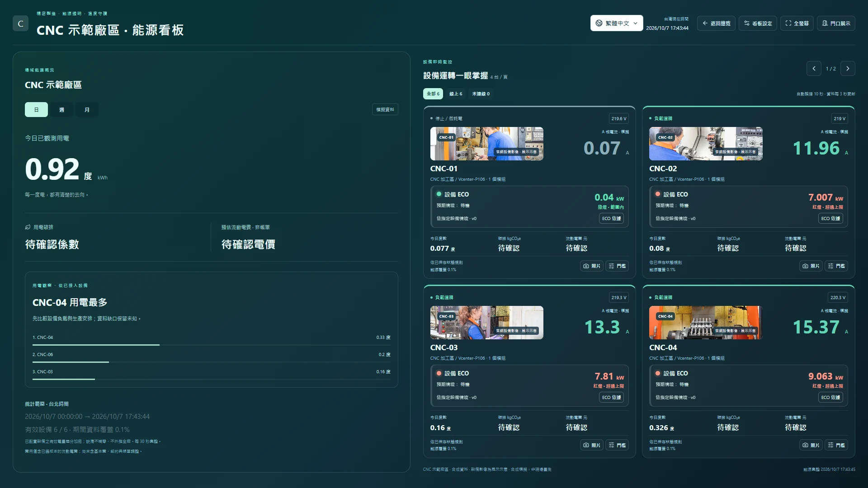The width and height of the screenshot is (868, 488).
Task: Open the 繁體中文 language dropdown
Action: pos(616,23)
